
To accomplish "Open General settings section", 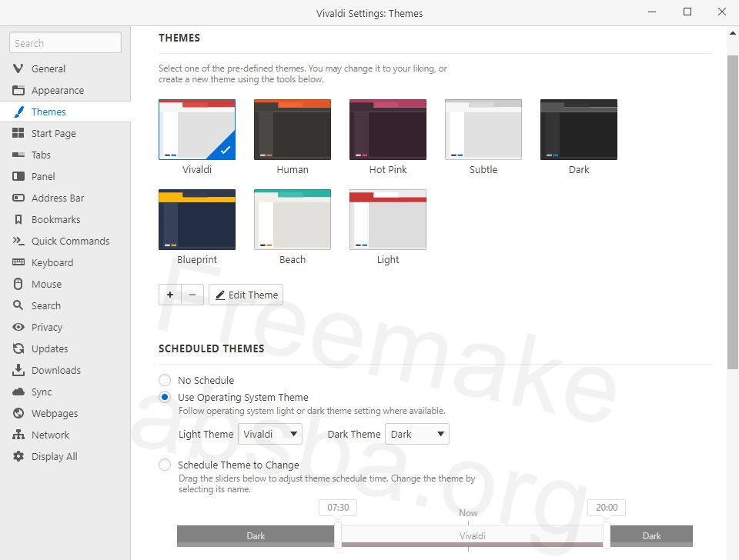I will (65, 68).
